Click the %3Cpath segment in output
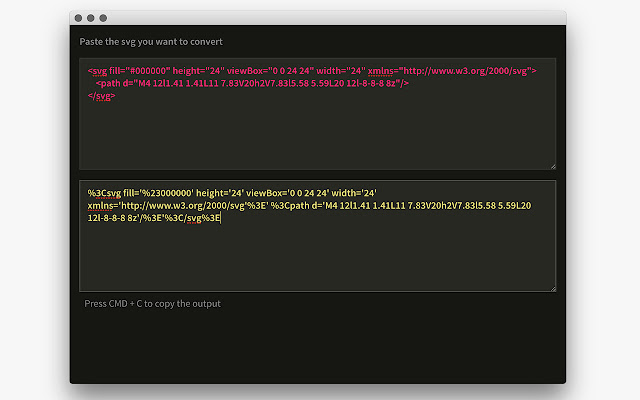Screen dimensions: 640x400 click(290, 205)
